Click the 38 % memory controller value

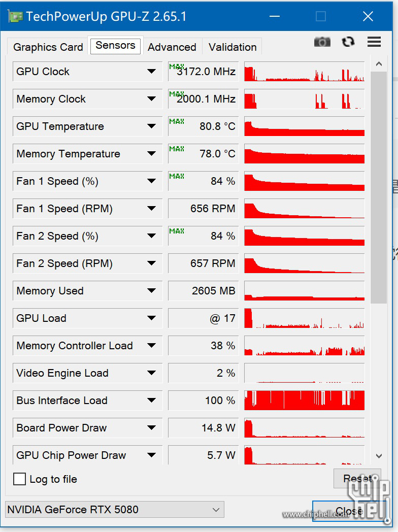[x=204, y=345]
